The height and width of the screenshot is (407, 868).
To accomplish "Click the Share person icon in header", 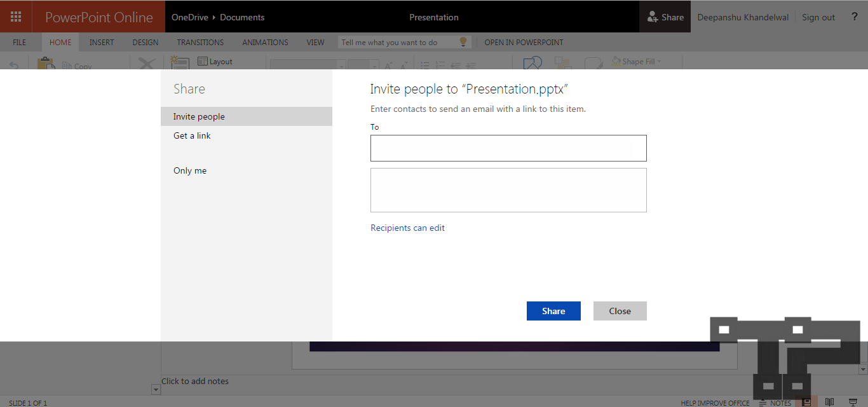I will tap(653, 17).
